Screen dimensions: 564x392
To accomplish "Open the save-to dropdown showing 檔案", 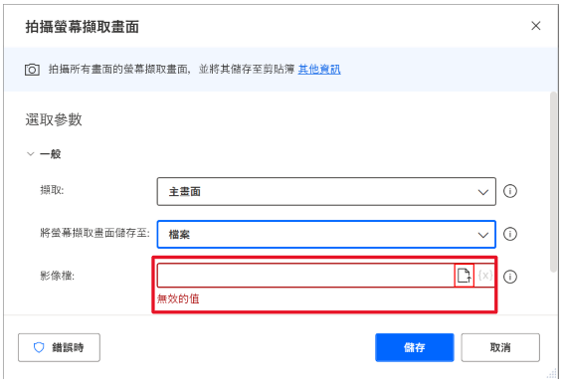I will (x=326, y=234).
